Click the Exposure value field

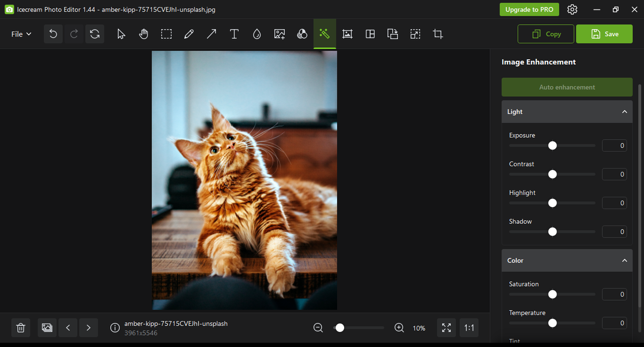click(614, 145)
